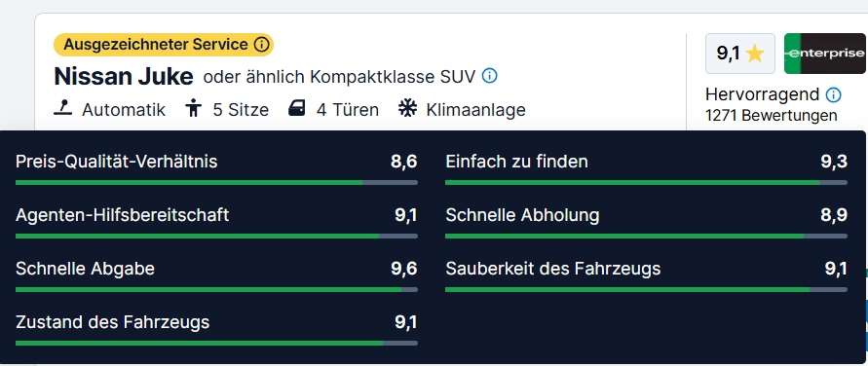
Task: Click the Agenten-Hilfsbereitschaft label
Action: pyautogui.click(x=123, y=215)
